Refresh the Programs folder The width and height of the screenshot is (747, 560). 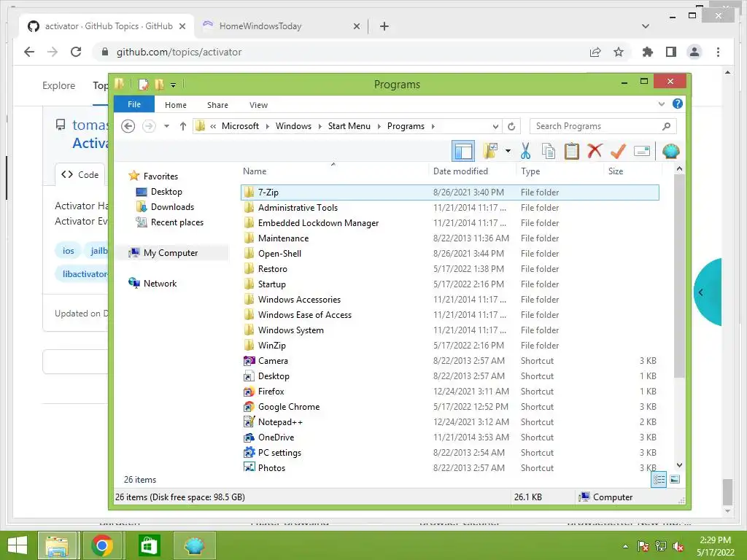click(x=511, y=126)
